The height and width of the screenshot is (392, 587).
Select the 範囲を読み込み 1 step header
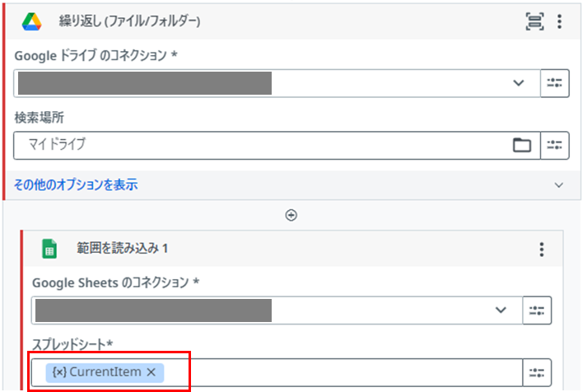click(x=292, y=249)
